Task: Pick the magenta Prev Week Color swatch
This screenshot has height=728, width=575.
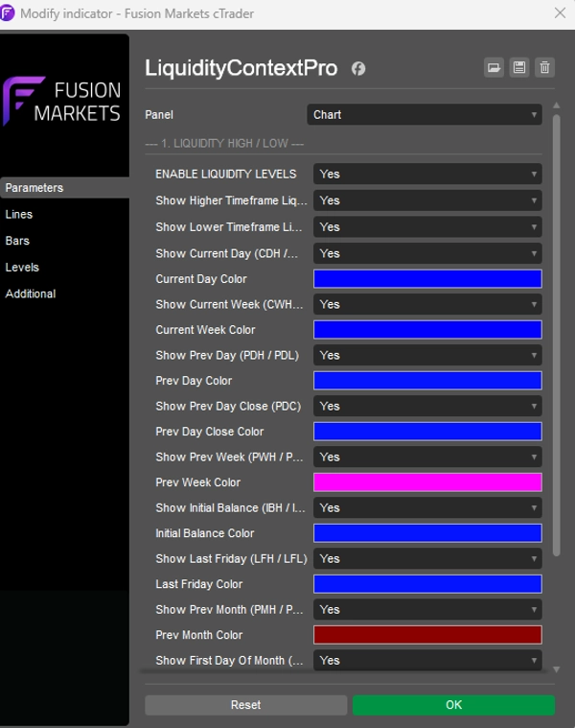Action: pos(427,482)
